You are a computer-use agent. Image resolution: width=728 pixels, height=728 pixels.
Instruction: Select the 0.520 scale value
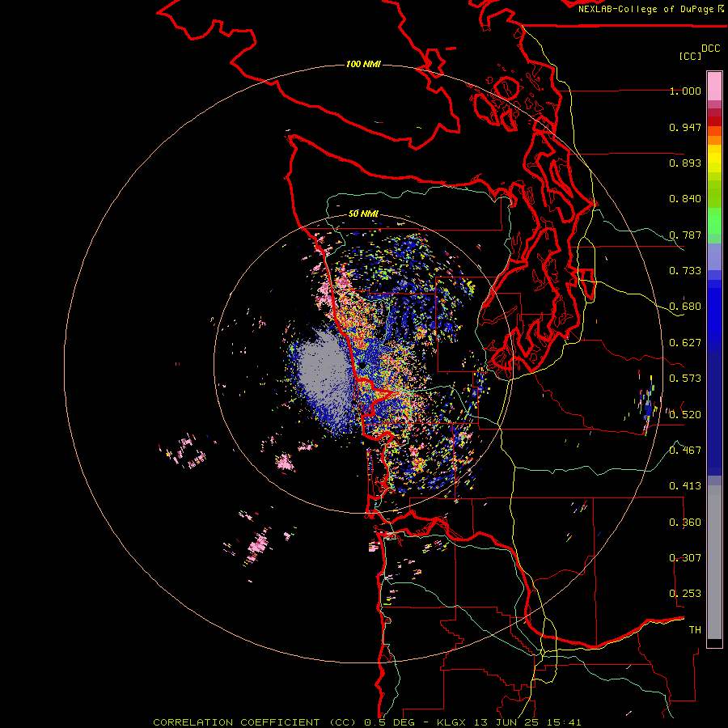pyautogui.click(x=685, y=415)
